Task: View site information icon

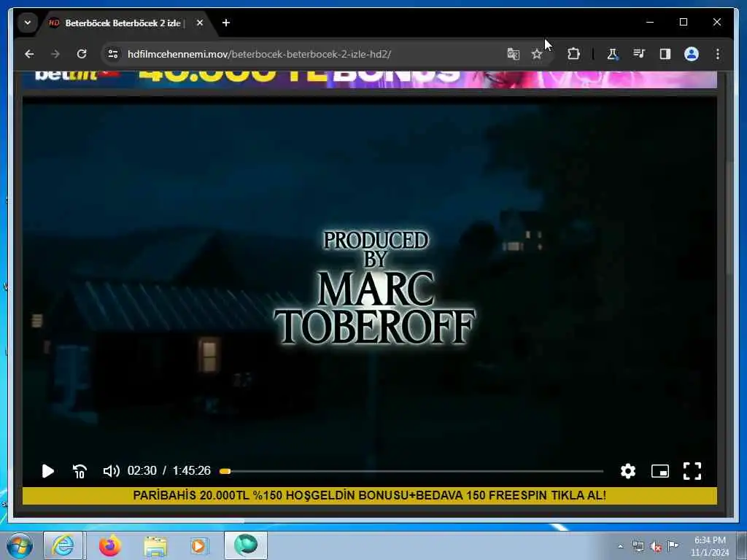Action: [x=113, y=54]
